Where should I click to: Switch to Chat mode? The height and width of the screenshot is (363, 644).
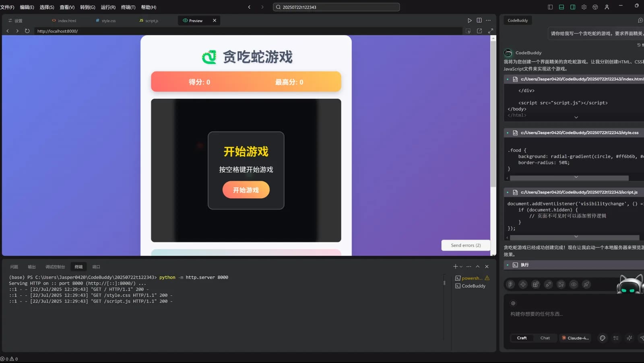545,338
